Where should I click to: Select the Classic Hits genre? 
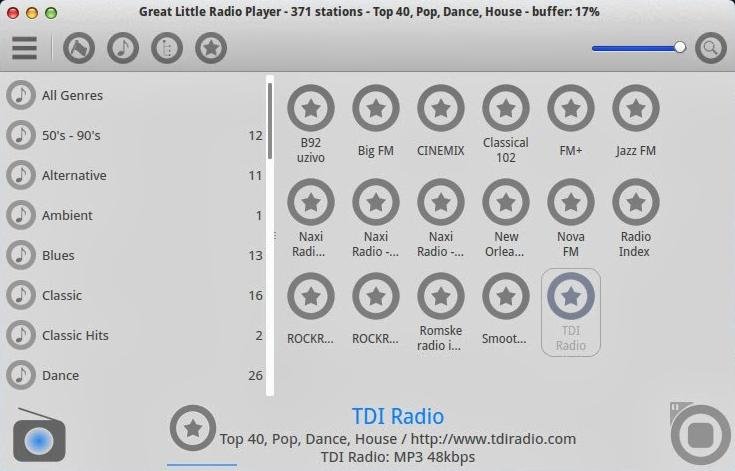coord(134,336)
